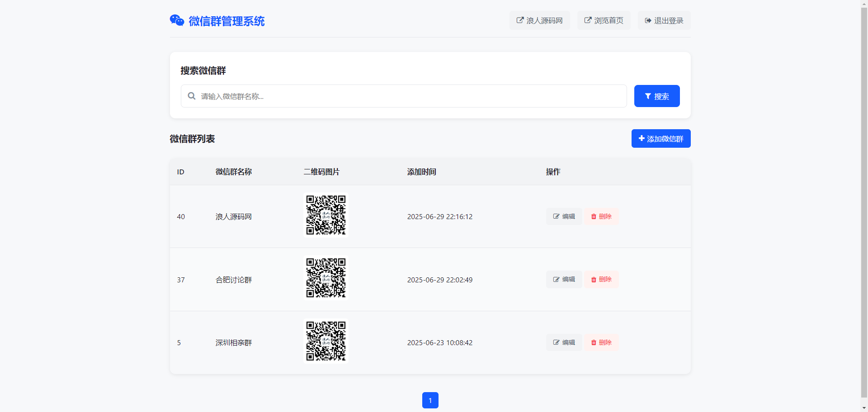The height and width of the screenshot is (412, 868).
Task: Click the 搜索微信群 heading
Action: [203, 70]
